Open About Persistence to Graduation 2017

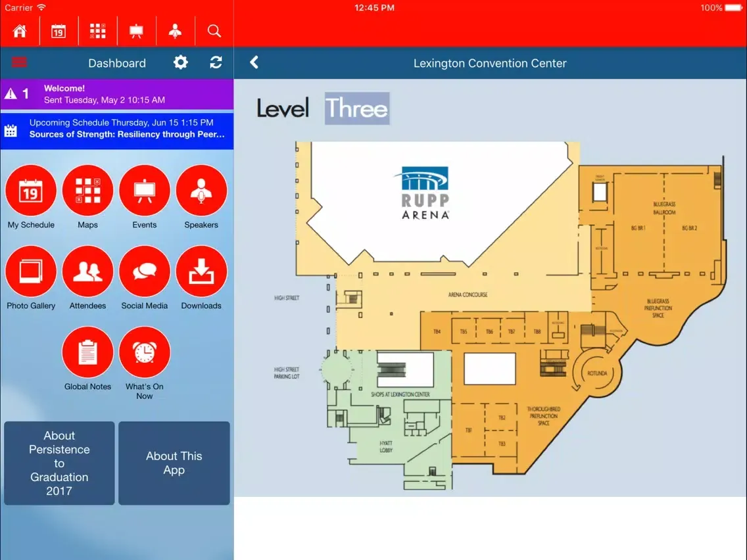[x=59, y=463]
